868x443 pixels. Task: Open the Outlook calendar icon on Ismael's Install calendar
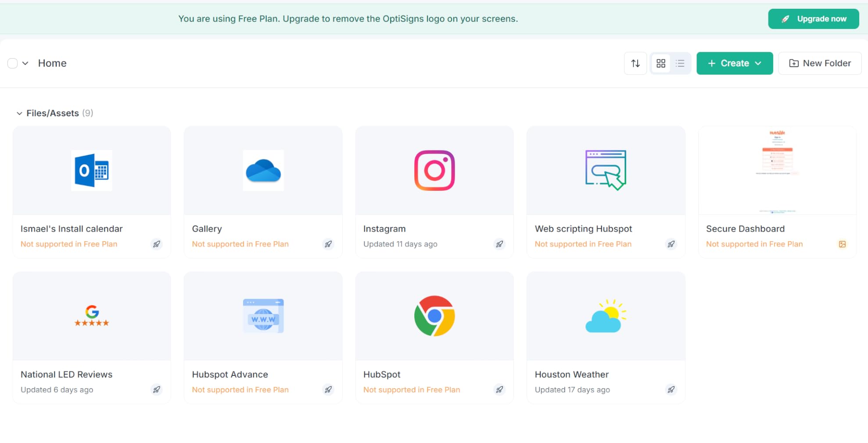92,171
